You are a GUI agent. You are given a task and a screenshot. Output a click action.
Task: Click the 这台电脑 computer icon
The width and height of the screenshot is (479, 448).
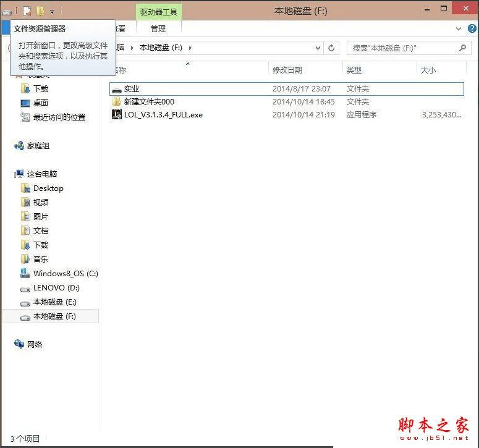[19, 174]
